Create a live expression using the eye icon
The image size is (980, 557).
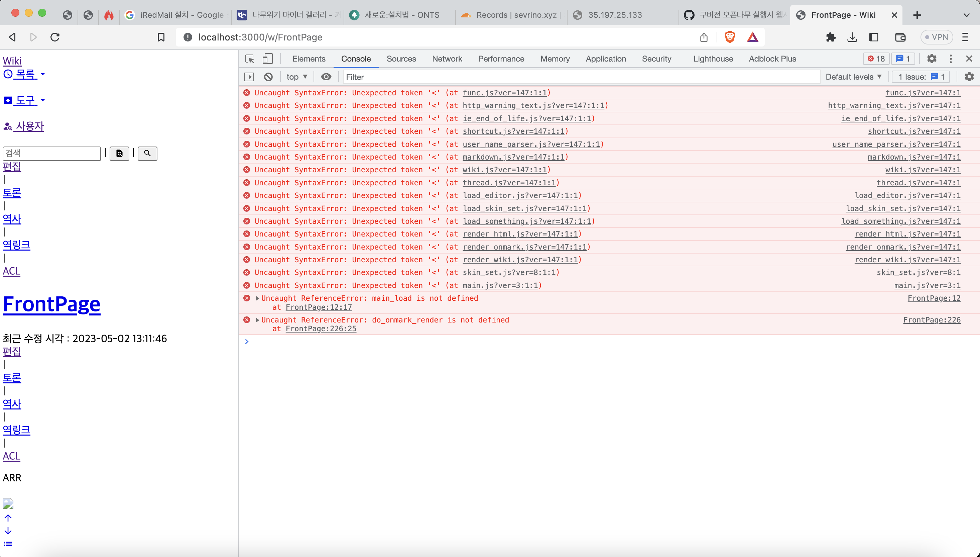(326, 77)
